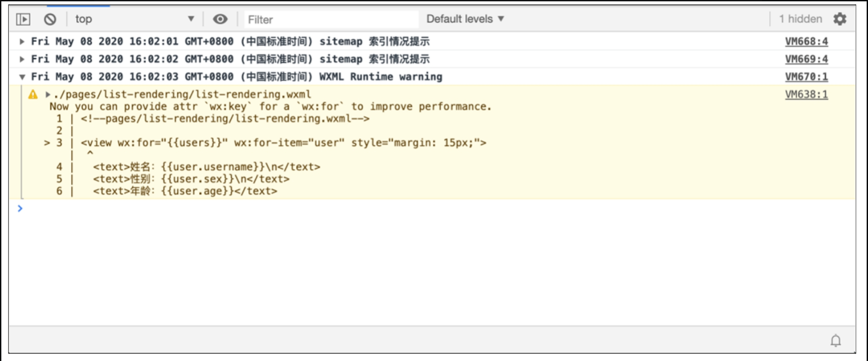Screen dimensions: 868x361
Task: Toggle live expression eye icon
Action: tap(220, 19)
